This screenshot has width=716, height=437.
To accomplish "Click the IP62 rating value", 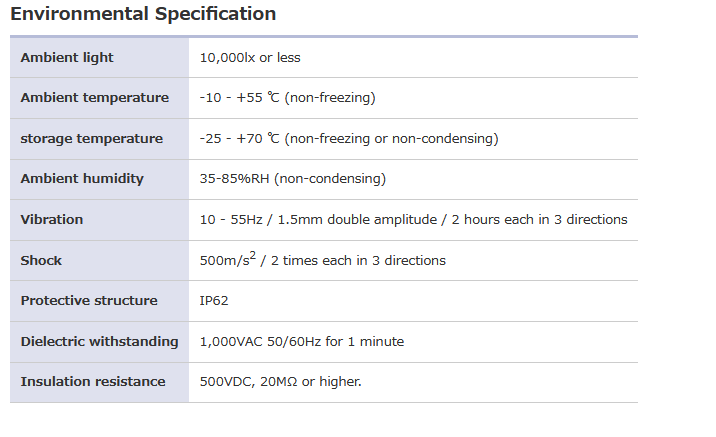I will [x=214, y=301].
